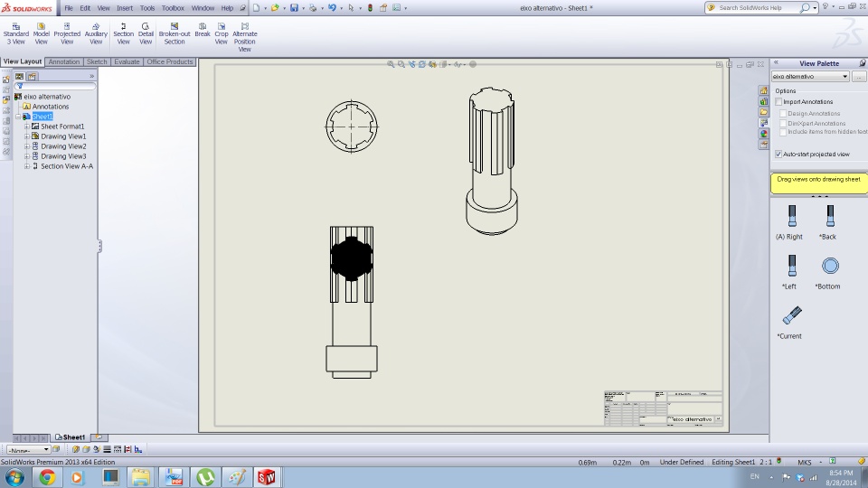
Task: Expand Sheet Format1 node
Action: [x=27, y=127]
